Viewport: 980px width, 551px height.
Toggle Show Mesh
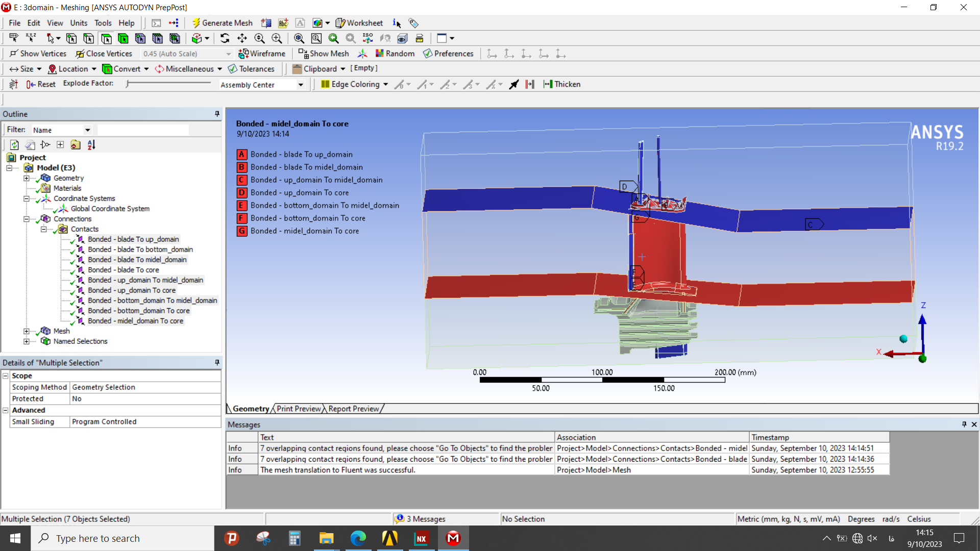point(324,54)
